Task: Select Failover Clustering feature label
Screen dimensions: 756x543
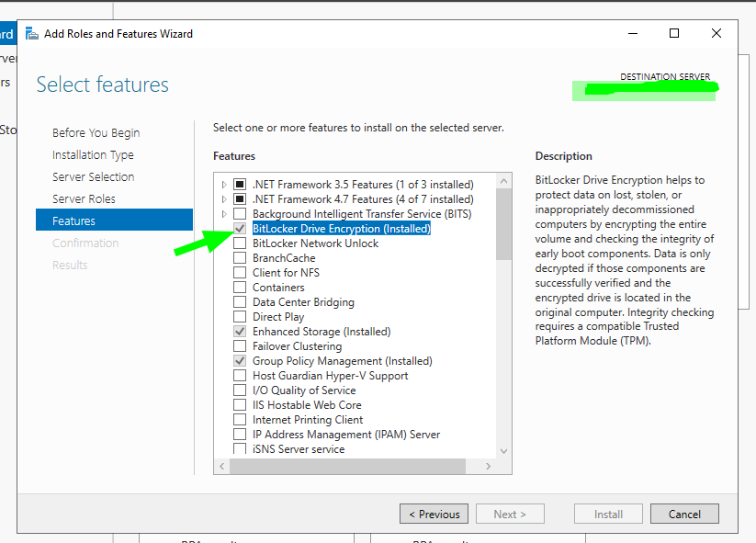Action: click(x=297, y=346)
